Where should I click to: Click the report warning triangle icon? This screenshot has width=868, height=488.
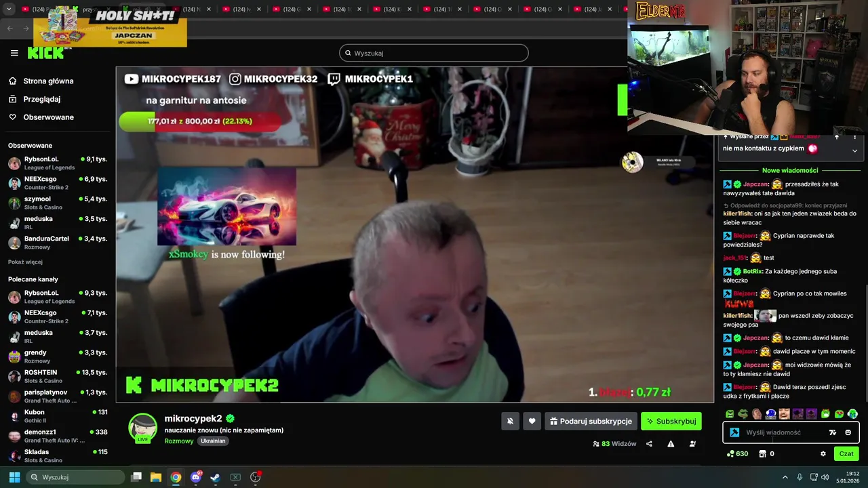[x=671, y=444]
